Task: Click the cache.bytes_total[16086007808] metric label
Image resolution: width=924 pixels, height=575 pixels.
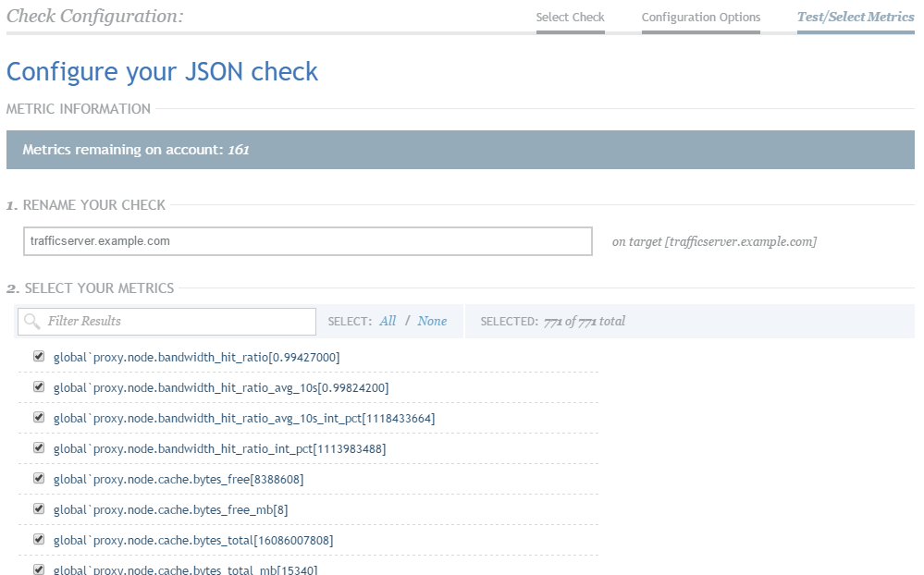Action: [x=193, y=540]
